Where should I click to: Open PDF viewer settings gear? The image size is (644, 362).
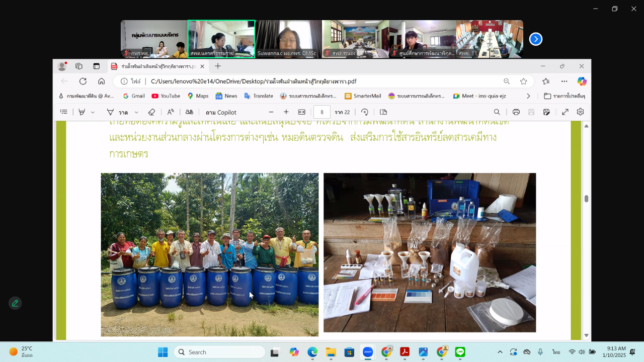point(580,112)
